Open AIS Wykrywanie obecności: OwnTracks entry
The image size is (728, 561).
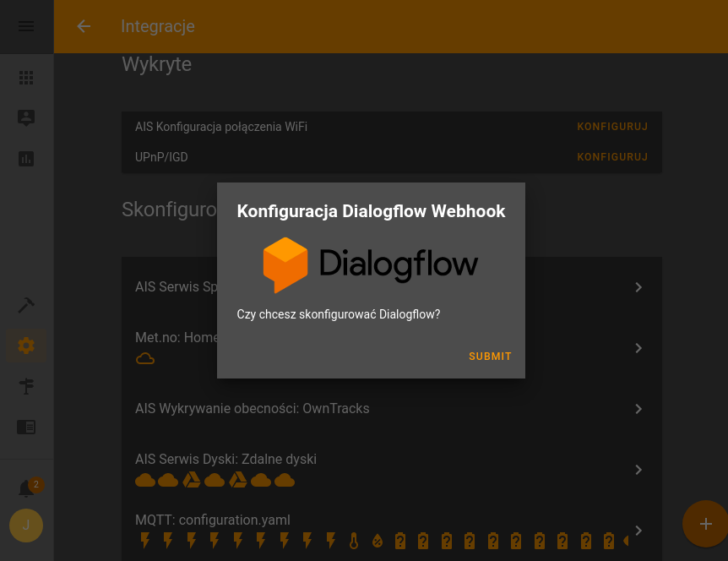click(391, 409)
